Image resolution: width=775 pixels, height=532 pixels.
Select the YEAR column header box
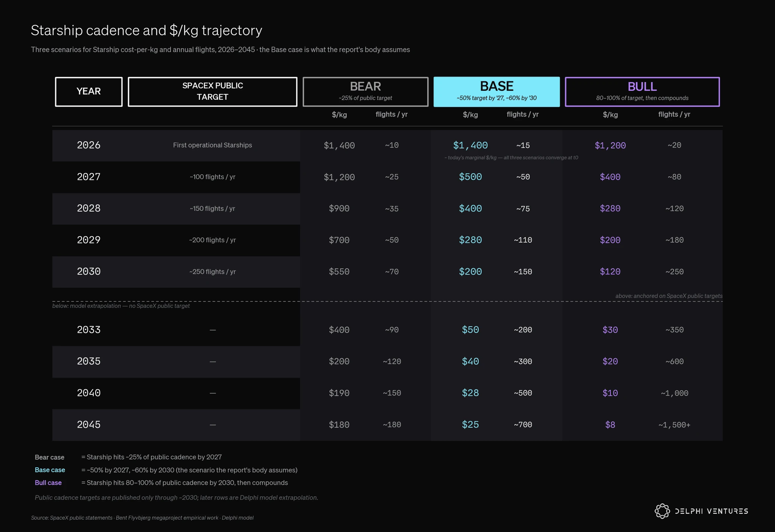coord(89,92)
